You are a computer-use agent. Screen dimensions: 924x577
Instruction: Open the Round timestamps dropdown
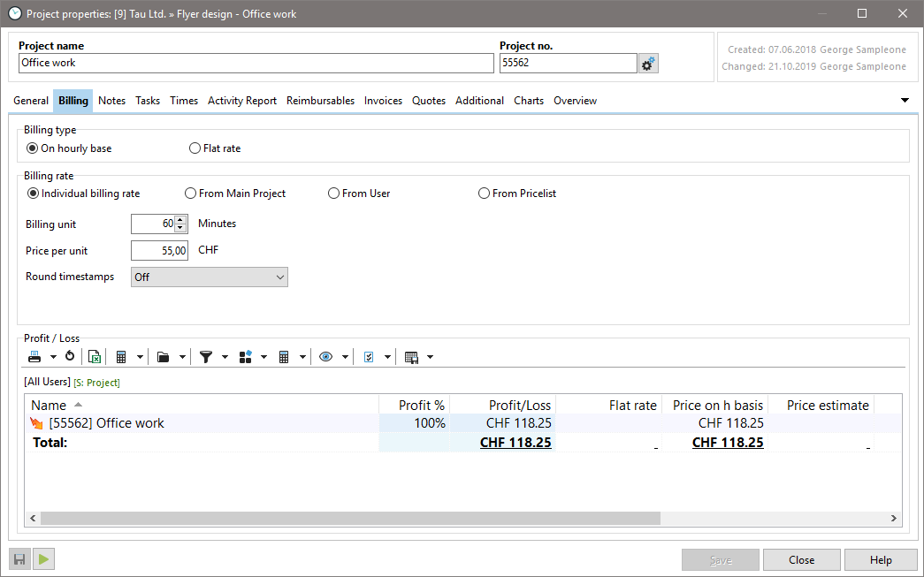[210, 277]
